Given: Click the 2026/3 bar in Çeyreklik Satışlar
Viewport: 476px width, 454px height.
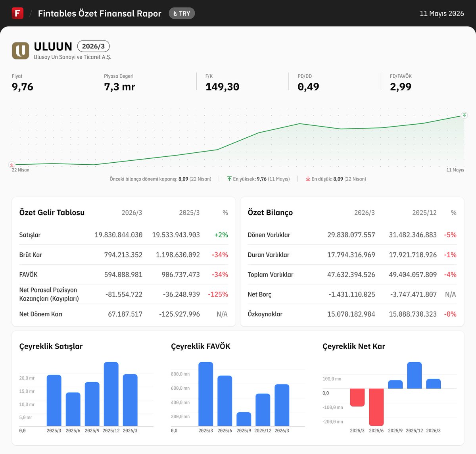Looking at the screenshot, I should tap(130, 400).
